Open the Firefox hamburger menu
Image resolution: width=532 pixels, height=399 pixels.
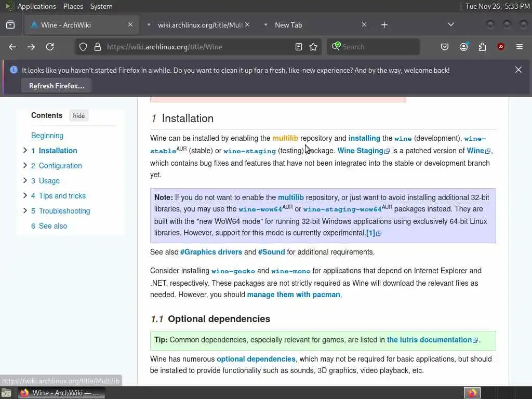click(x=520, y=47)
